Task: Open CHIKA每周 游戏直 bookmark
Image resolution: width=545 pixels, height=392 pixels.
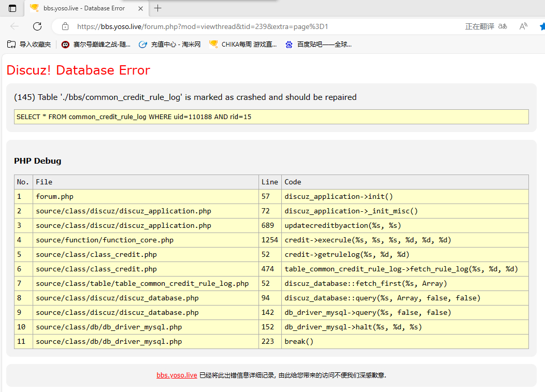Action: [243, 45]
